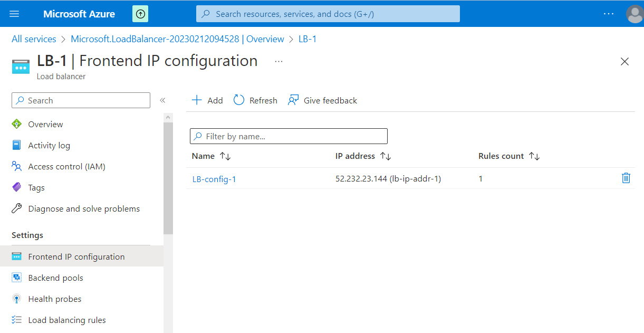Image resolution: width=644 pixels, height=333 pixels.
Task: Select Frontend IP configuration menu item
Action: click(82, 256)
